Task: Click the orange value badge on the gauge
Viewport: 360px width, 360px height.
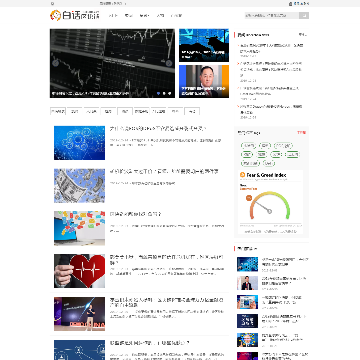Action: [249, 198]
